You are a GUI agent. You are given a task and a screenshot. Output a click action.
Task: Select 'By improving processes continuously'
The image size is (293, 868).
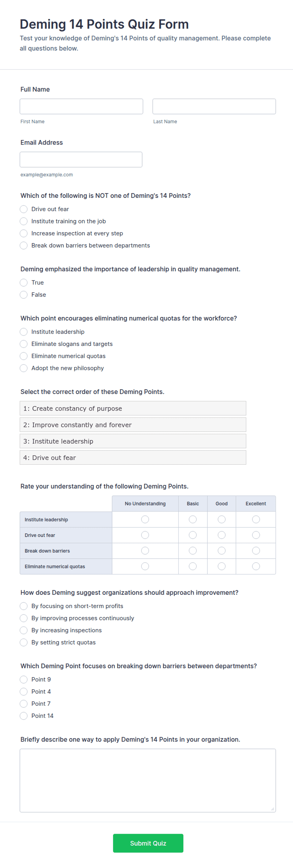coord(24,618)
